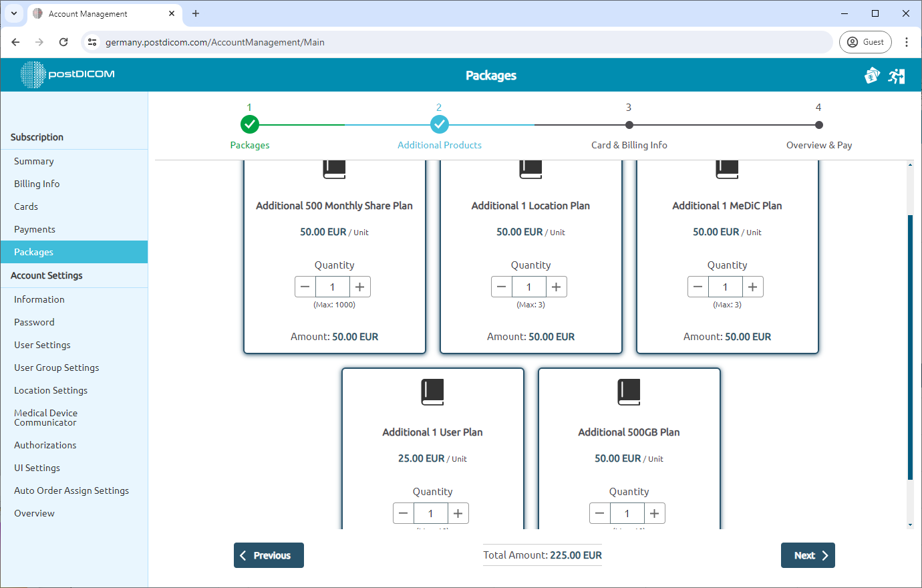Screen dimensions: 922x588
Task: Increase quantity of Additional 500 Monthly Share Plan
Action: 359,287
